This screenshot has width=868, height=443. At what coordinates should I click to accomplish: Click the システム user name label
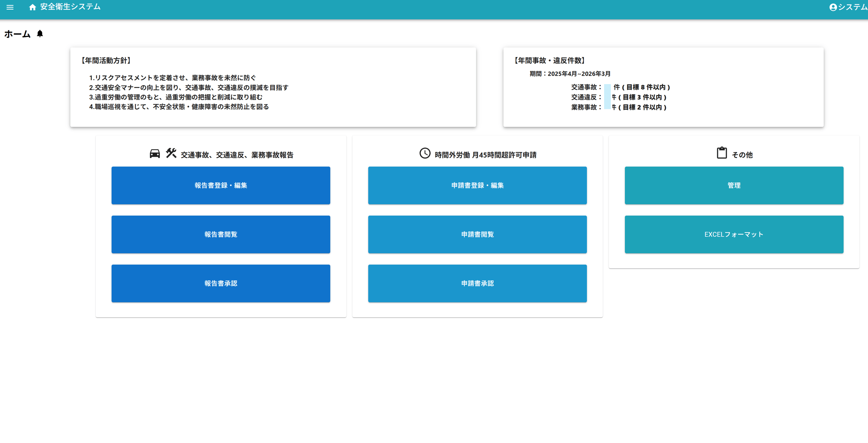pyautogui.click(x=852, y=7)
